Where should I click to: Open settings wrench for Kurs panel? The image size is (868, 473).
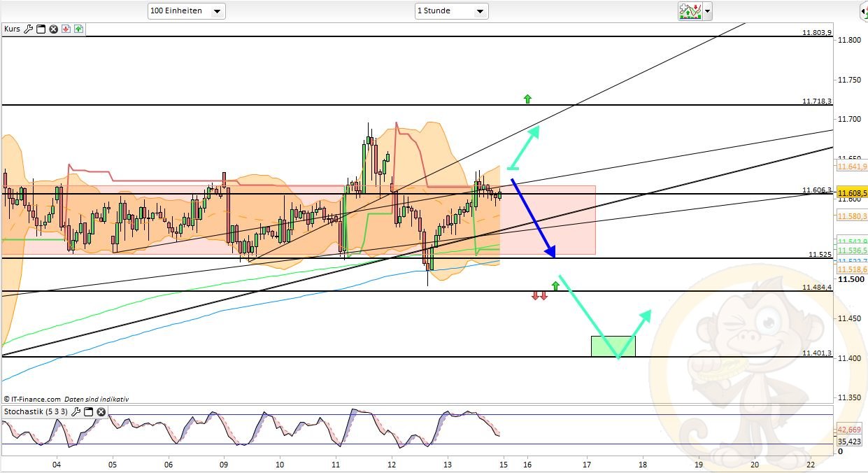(29, 29)
